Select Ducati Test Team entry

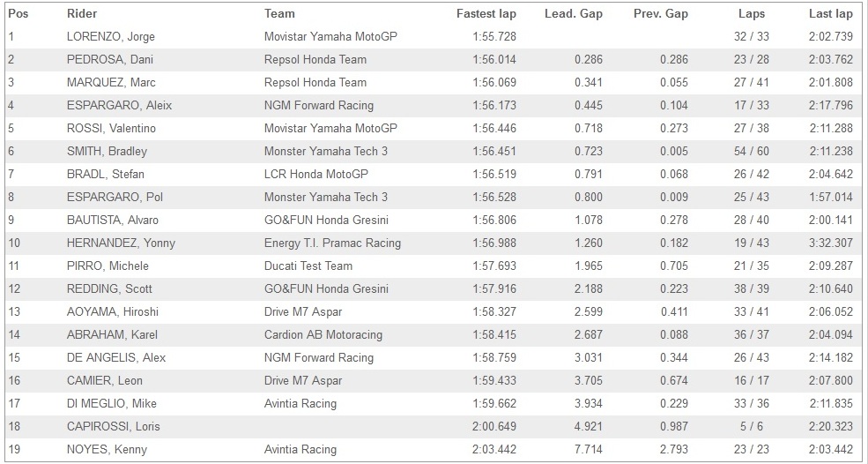pos(308,266)
